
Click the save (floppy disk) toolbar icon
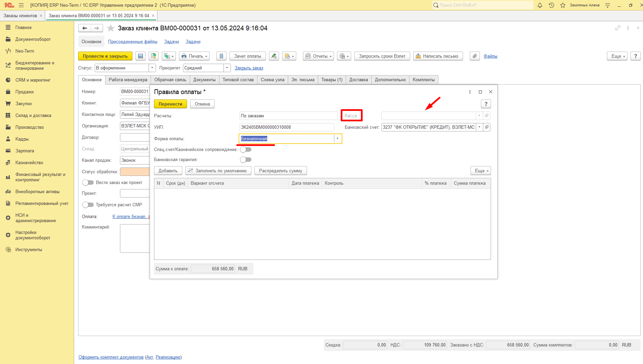pyautogui.click(x=141, y=56)
